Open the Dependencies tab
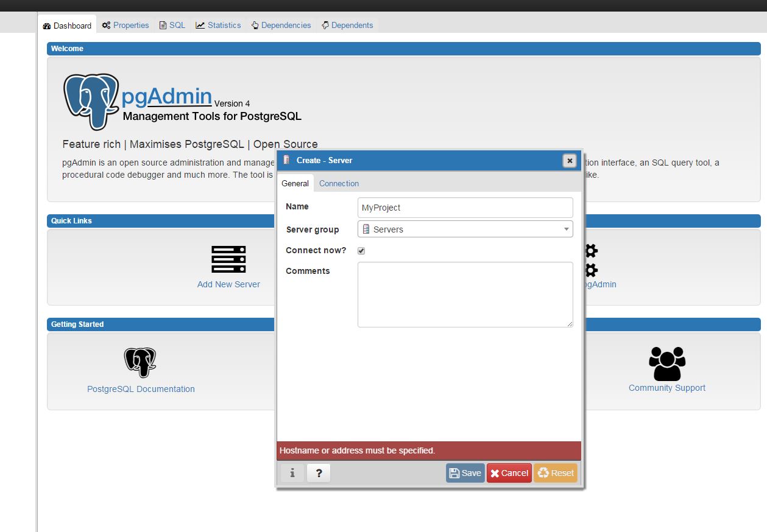 tap(281, 25)
